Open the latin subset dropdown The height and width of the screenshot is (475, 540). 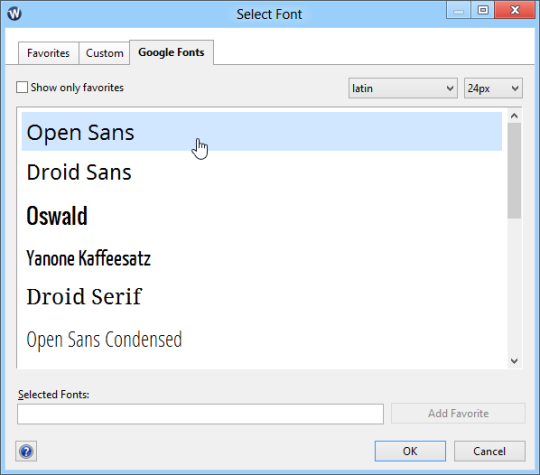[403, 89]
